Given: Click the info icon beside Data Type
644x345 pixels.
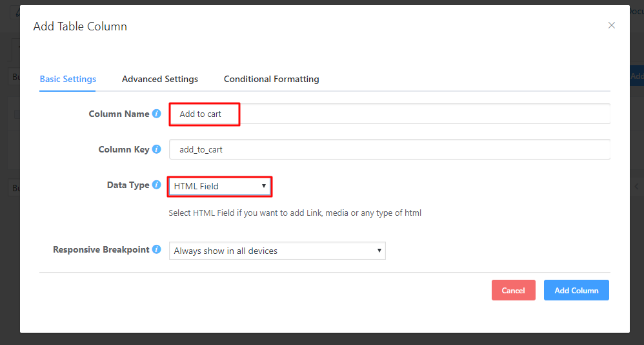Looking at the screenshot, I should tap(156, 185).
